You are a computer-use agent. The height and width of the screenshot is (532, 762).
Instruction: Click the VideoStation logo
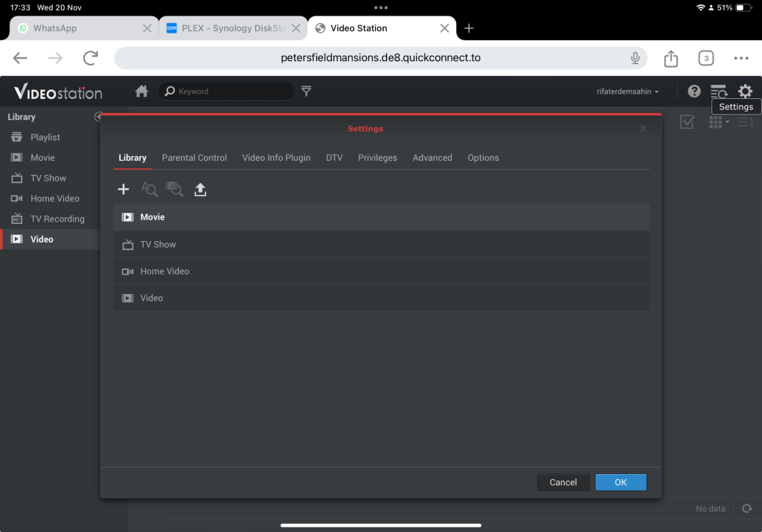[x=58, y=92]
